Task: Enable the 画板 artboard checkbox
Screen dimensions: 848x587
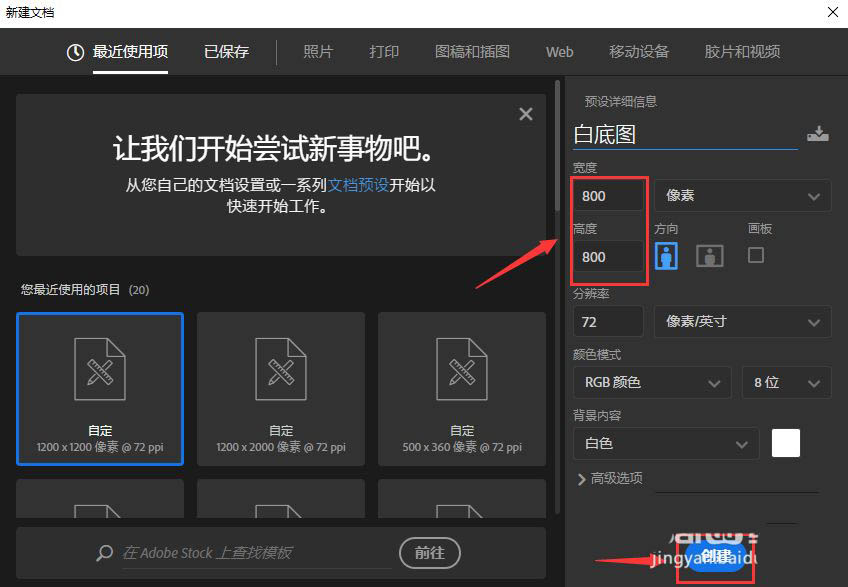Action: pyautogui.click(x=756, y=255)
